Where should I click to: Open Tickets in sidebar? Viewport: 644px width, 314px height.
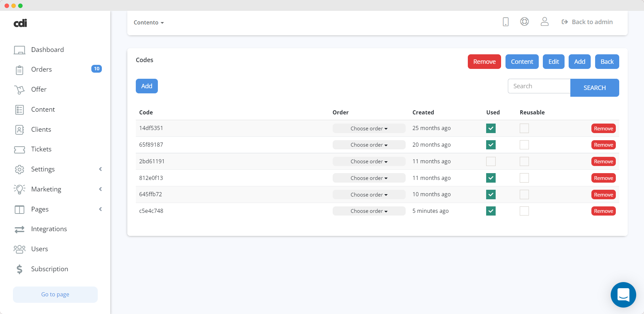(x=41, y=149)
